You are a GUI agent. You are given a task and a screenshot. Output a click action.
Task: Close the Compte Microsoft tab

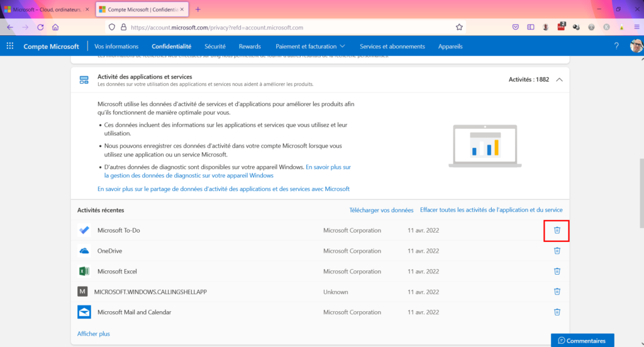pyautogui.click(x=182, y=9)
